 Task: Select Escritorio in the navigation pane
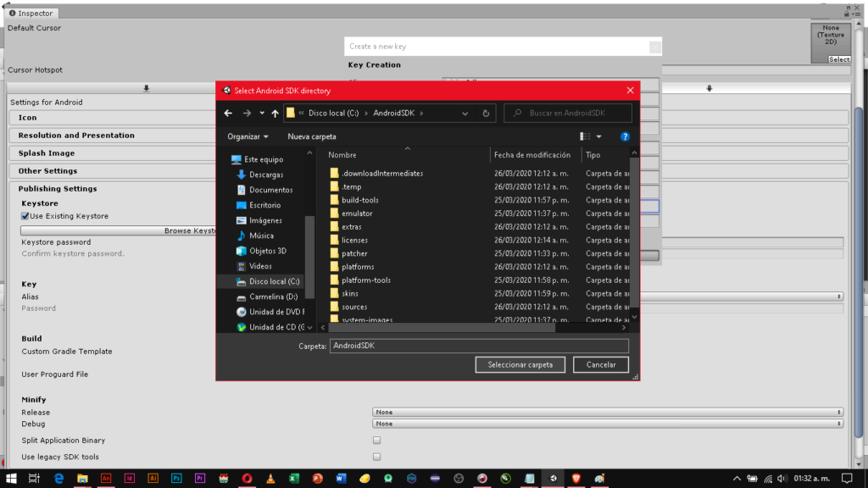264,205
